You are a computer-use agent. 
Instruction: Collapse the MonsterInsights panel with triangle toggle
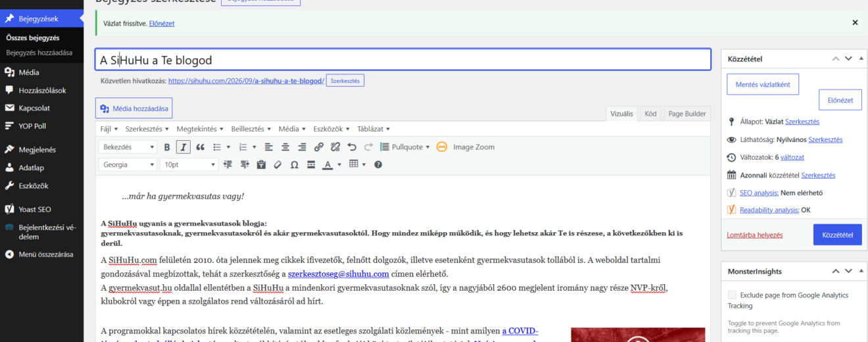pyautogui.click(x=861, y=271)
